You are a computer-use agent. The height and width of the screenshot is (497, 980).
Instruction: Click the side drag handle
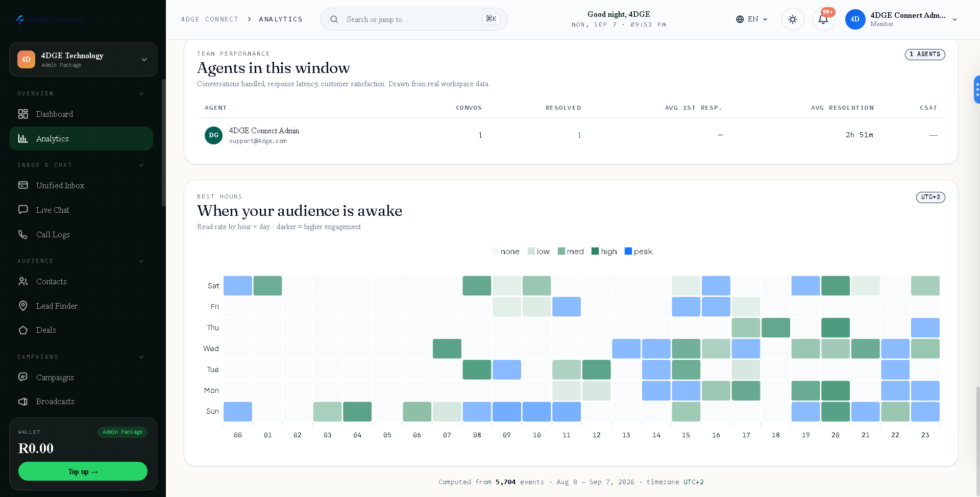(977, 90)
